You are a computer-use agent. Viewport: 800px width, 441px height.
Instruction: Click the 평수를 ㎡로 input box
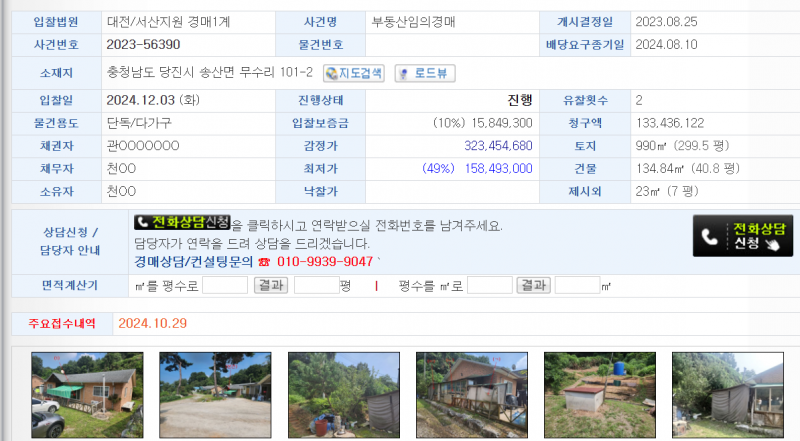[490, 285]
